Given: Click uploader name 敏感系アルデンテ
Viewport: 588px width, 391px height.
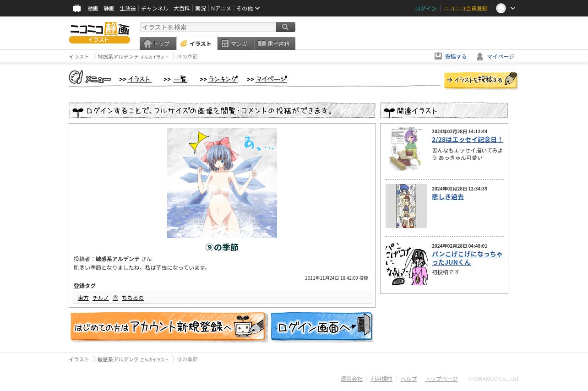Looking at the screenshot, I should click(x=118, y=259).
